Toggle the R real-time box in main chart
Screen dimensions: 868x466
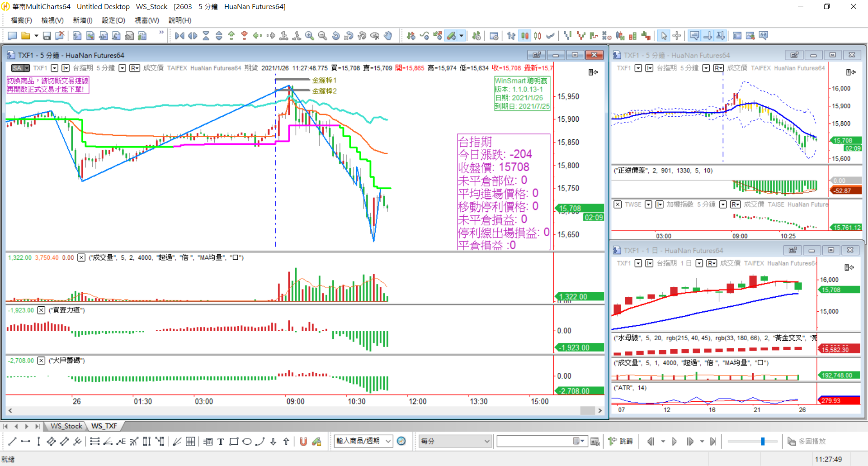(135, 68)
